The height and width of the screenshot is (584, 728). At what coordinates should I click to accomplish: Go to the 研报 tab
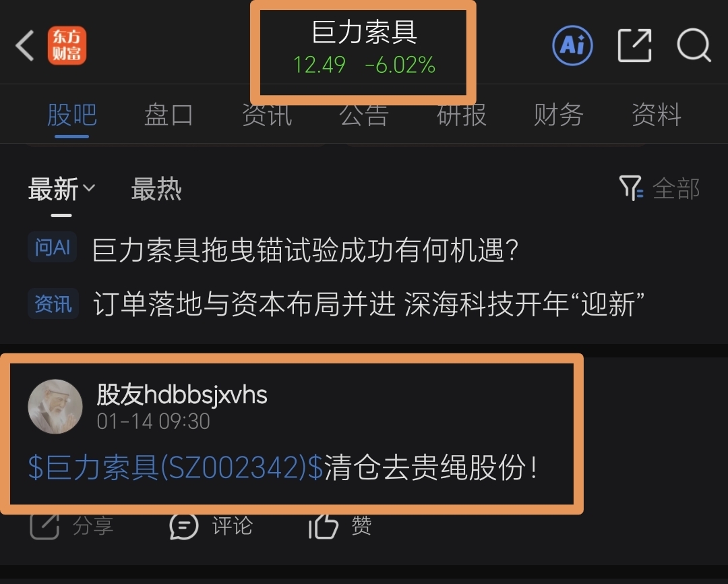462,115
